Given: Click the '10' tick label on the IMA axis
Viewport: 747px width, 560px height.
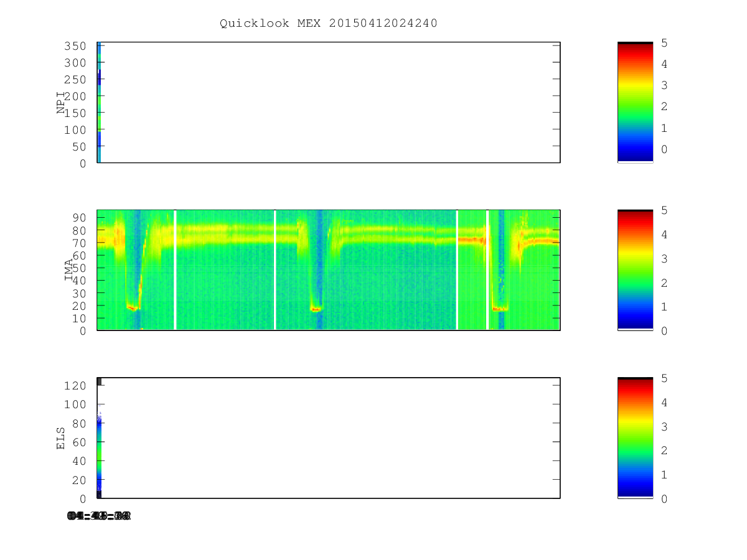Looking at the screenshot, I should pos(79,318).
